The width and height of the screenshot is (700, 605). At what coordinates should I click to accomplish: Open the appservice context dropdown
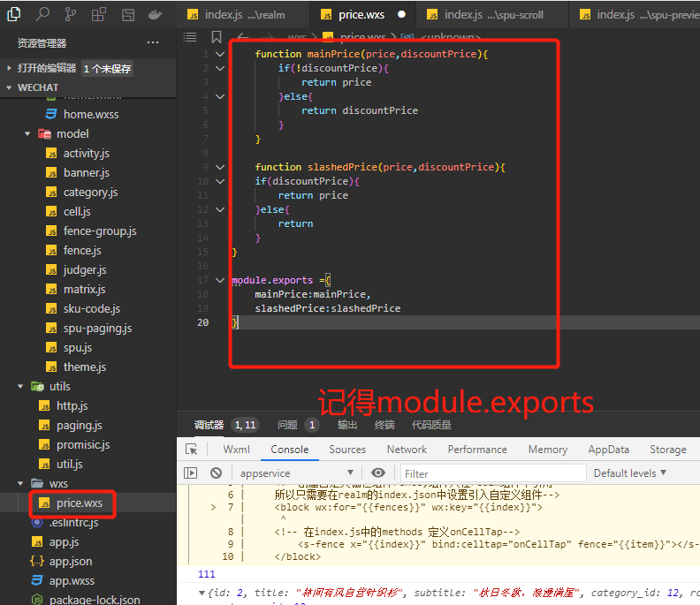tap(297, 473)
